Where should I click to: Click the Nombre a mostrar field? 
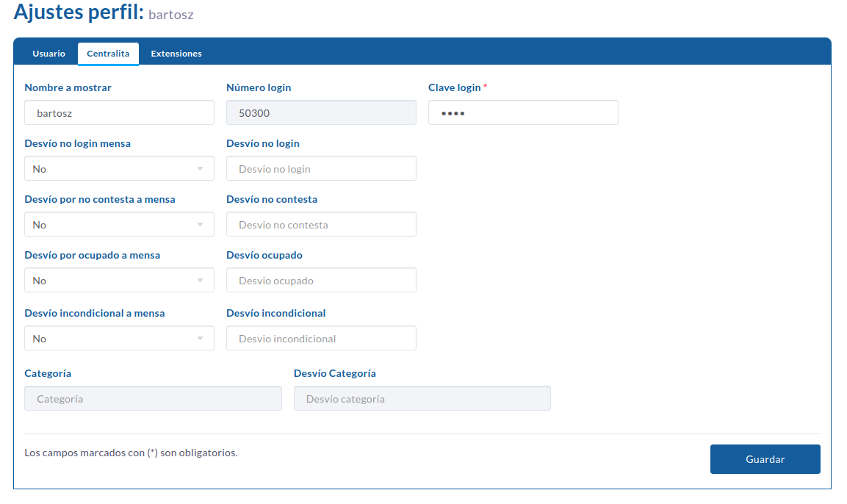[x=120, y=113]
